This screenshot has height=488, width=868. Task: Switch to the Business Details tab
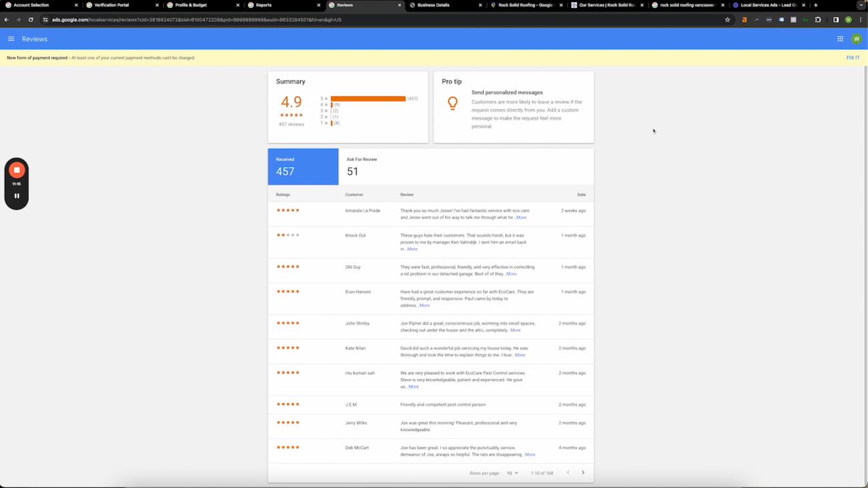click(x=445, y=5)
